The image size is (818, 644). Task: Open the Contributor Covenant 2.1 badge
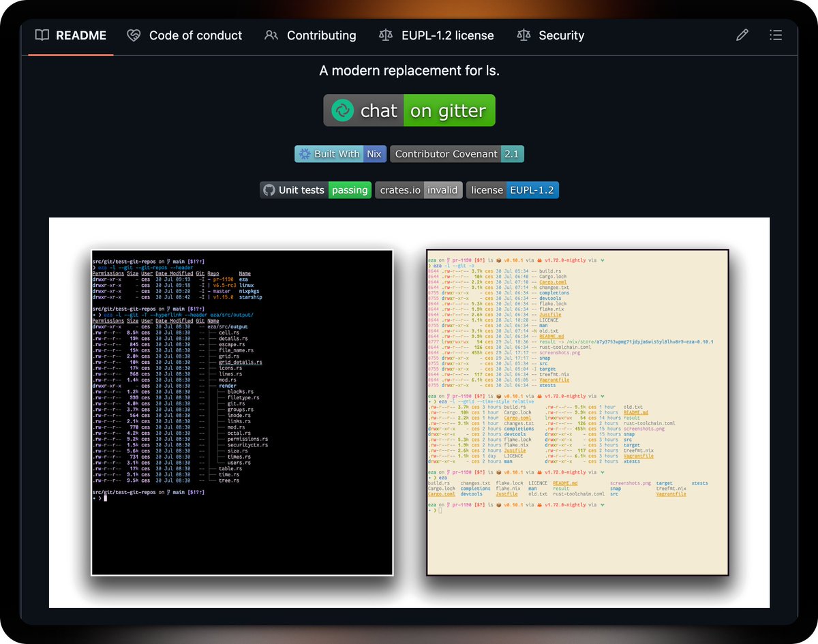click(457, 154)
